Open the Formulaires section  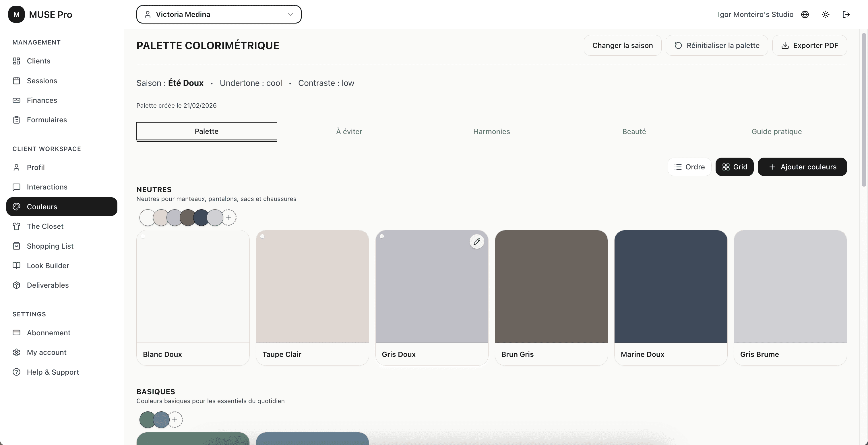point(47,120)
